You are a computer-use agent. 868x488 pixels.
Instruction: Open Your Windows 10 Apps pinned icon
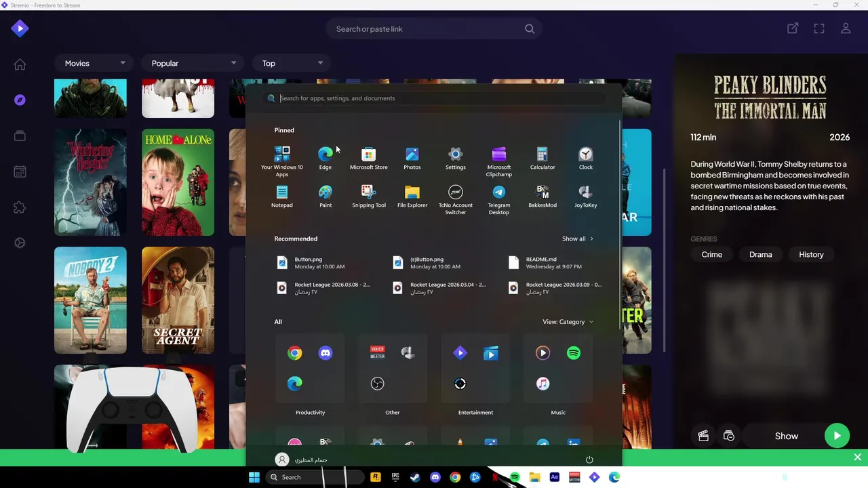(282, 161)
